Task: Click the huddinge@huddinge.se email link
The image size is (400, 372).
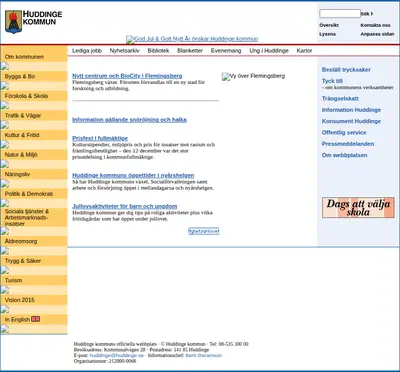Action: pyautogui.click(x=117, y=355)
